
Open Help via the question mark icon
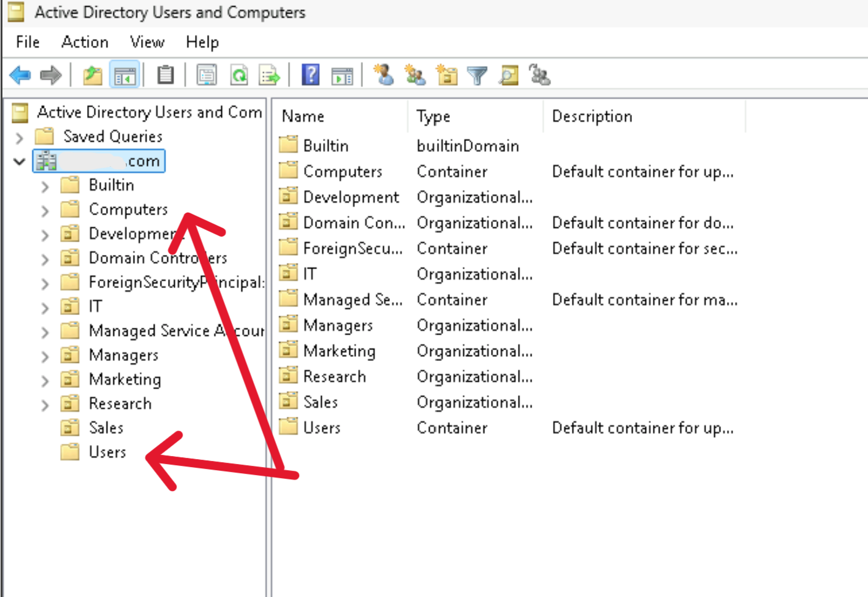click(311, 75)
